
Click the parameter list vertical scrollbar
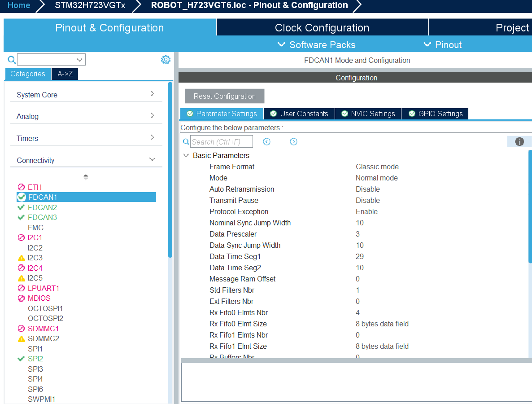point(530,207)
